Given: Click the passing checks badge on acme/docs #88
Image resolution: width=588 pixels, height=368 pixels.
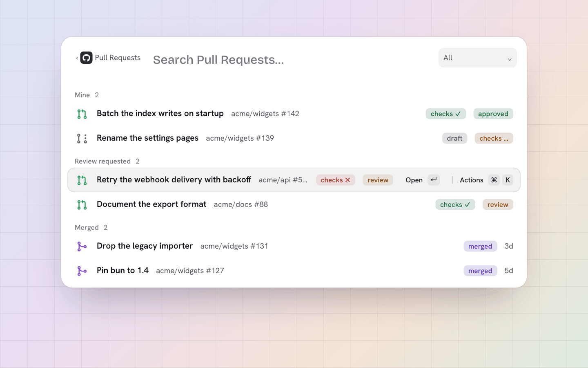Looking at the screenshot, I should coord(455,204).
